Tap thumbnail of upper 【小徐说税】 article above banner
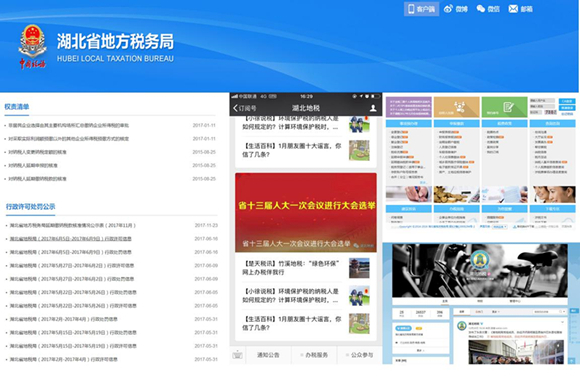 (359, 124)
